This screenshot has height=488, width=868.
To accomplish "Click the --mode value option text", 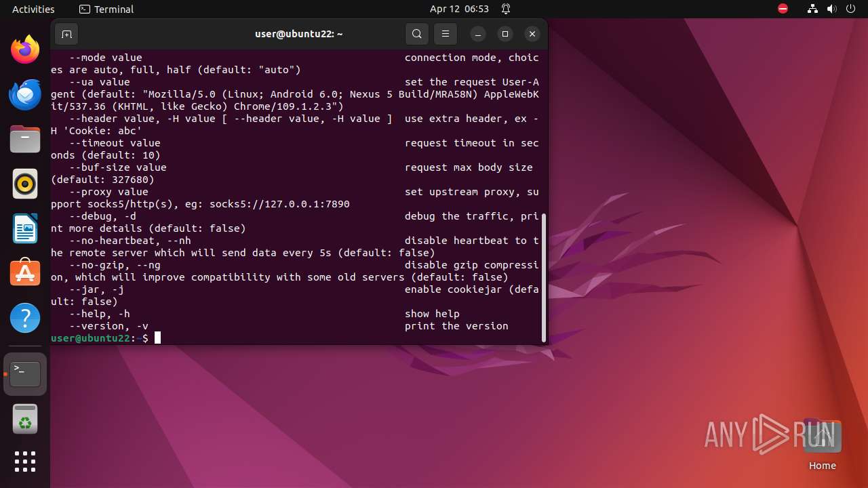I will [x=106, y=58].
